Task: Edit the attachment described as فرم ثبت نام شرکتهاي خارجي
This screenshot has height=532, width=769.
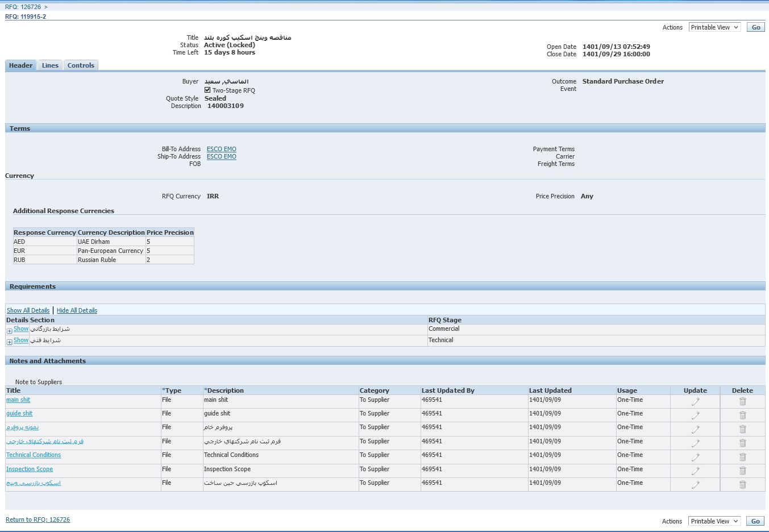Action: point(695,443)
